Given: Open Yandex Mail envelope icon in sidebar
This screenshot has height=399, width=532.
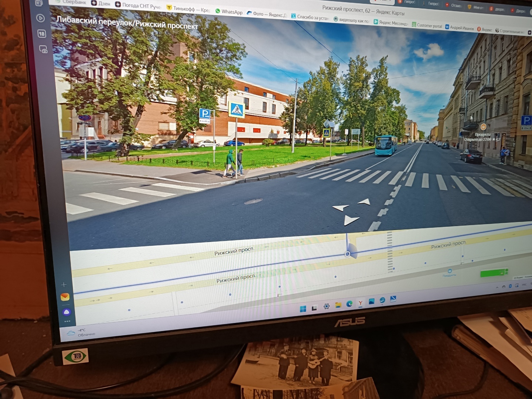Looking at the screenshot, I should (x=65, y=297).
